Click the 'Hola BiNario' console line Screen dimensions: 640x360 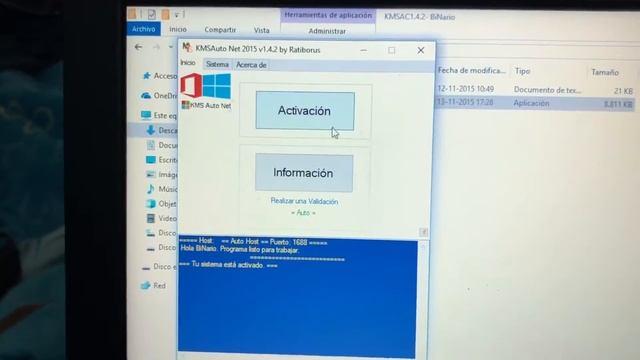tap(240, 249)
